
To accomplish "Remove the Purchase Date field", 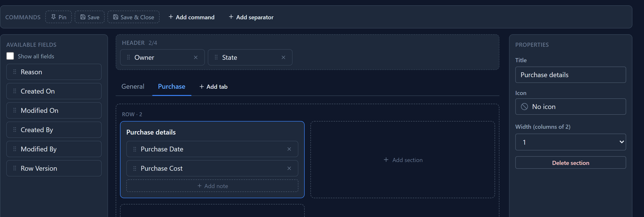I will pos(289,149).
